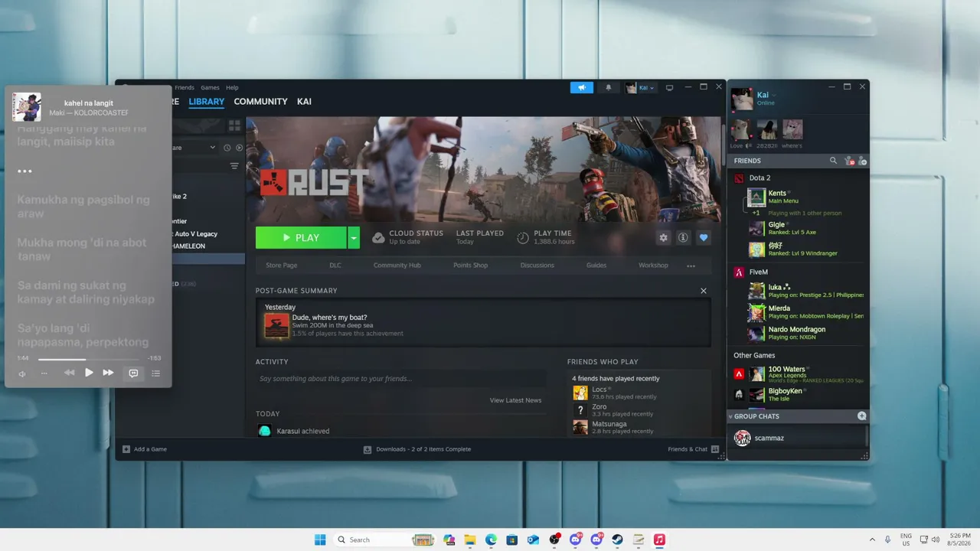Screen dimensions: 980x551
Task: Show more Rust page links (three dots)
Action: coord(691,266)
